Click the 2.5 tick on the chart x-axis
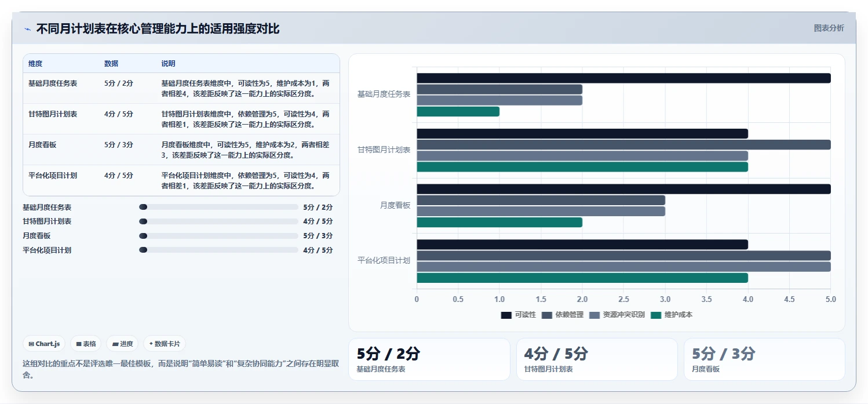The image size is (868, 404). coord(623,300)
